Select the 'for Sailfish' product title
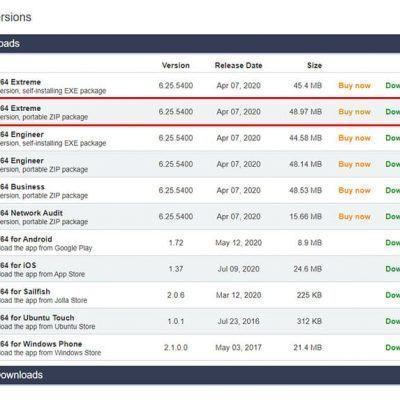This screenshot has width=400, height=400. click(x=25, y=292)
